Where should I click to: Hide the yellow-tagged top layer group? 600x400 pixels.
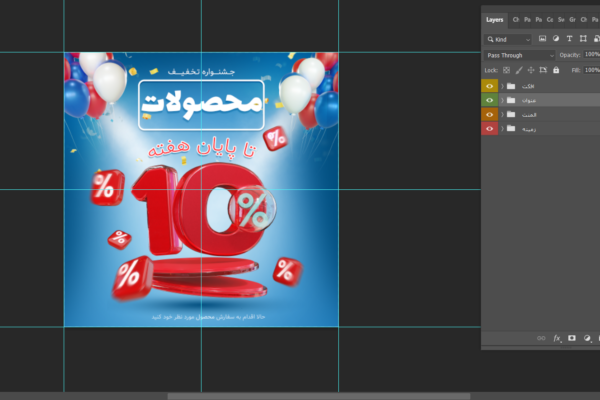[x=490, y=86]
